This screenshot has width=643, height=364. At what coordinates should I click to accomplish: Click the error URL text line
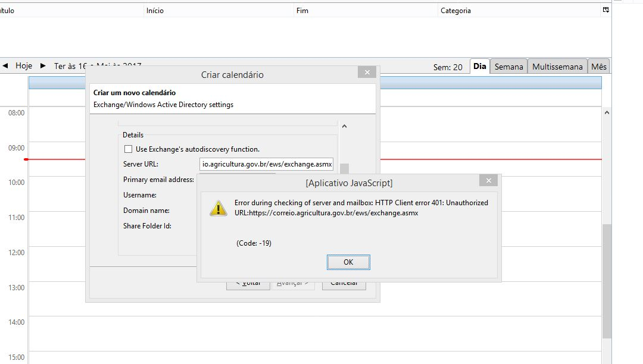tap(326, 213)
